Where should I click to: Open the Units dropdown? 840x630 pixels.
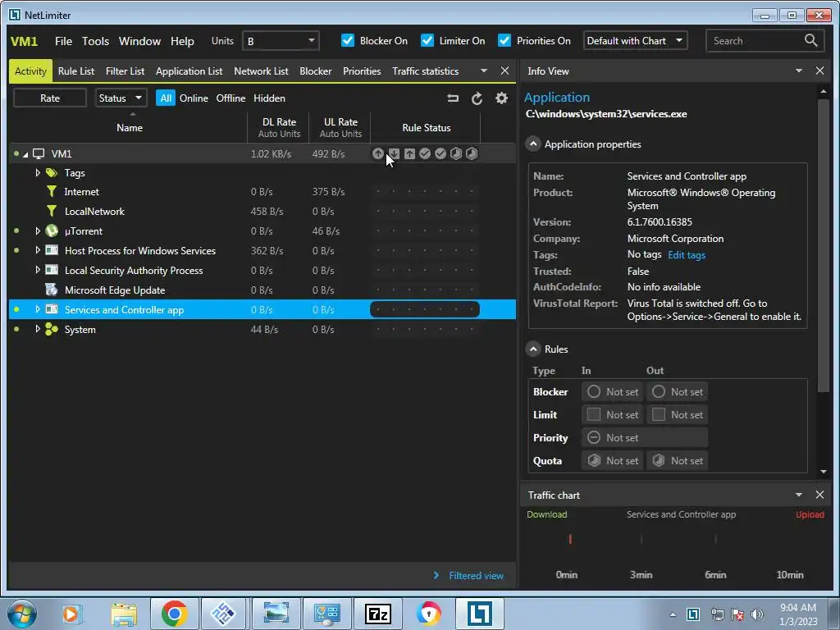pyautogui.click(x=281, y=41)
